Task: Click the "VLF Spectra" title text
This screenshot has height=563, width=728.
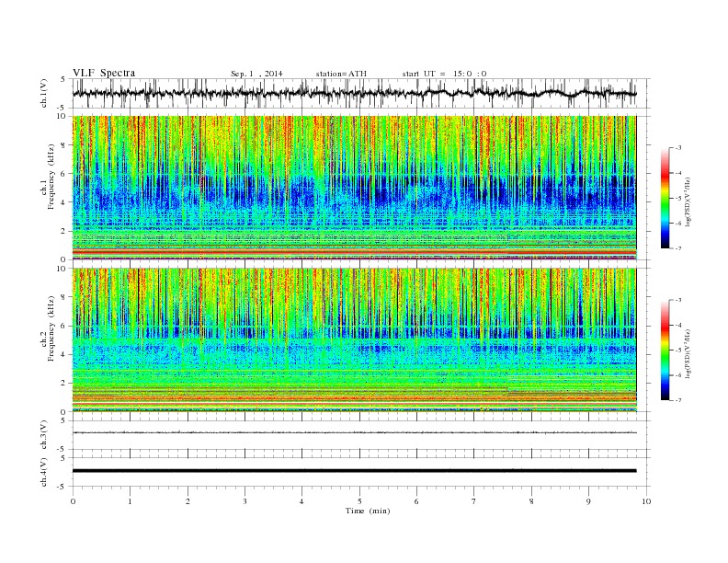Action: click(x=104, y=73)
